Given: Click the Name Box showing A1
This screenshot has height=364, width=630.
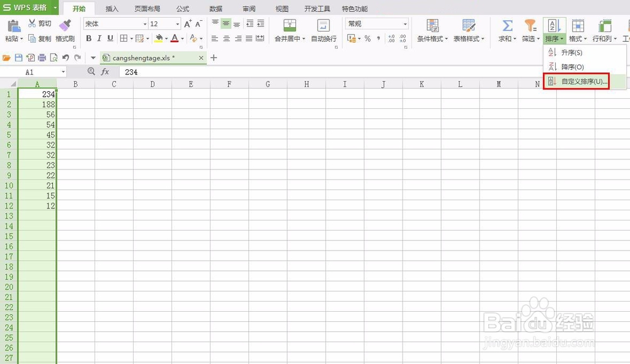Looking at the screenshot, I should [33, 72].
